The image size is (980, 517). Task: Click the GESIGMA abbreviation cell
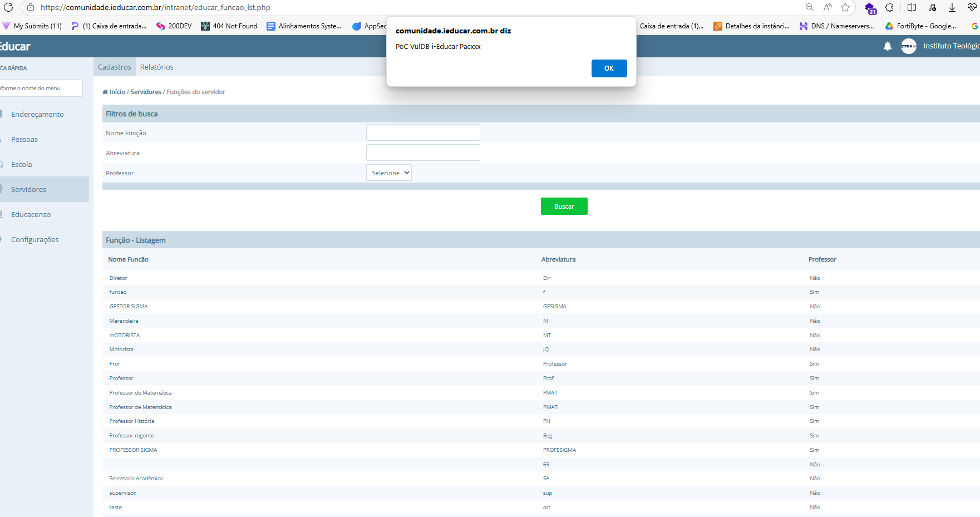[x=555, y=307]
